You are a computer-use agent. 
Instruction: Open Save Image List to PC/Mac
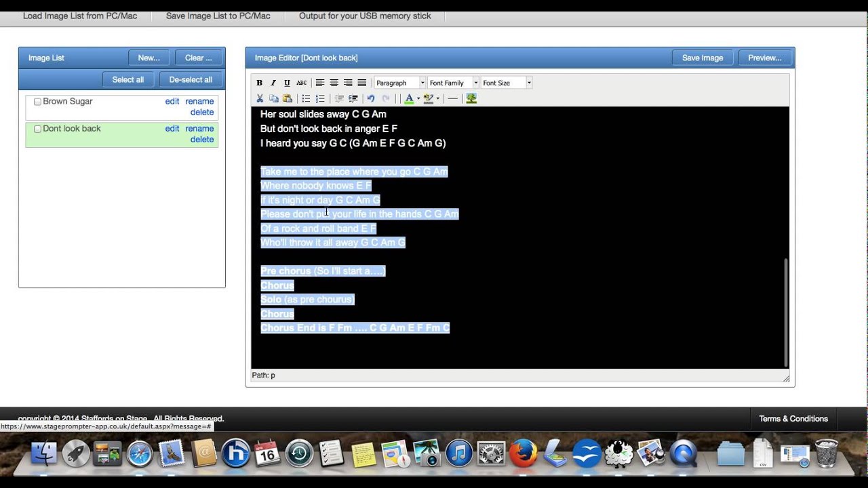pos(218,16)
